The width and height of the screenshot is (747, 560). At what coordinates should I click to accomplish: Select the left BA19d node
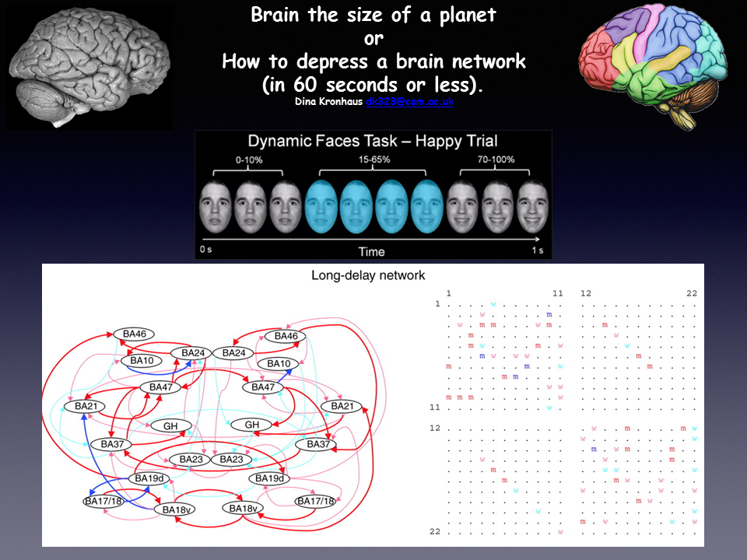tap(150, 478)
